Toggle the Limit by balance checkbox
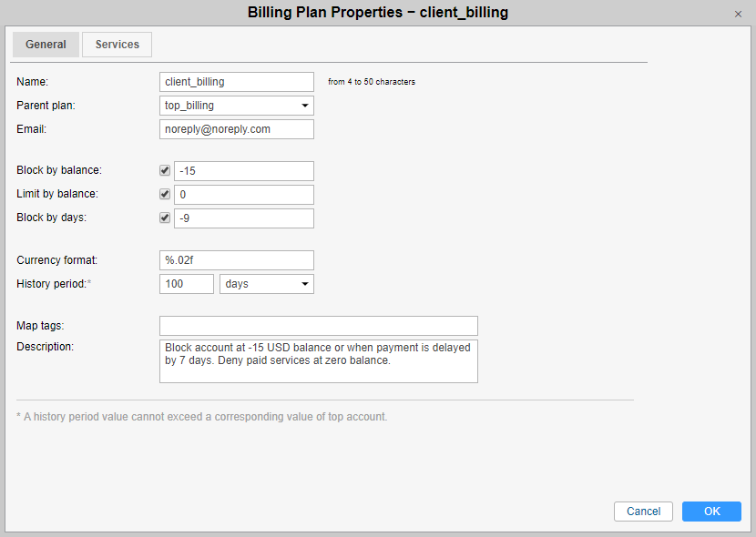Viewport: 756px width, 537px height. [x=165, y=194]
